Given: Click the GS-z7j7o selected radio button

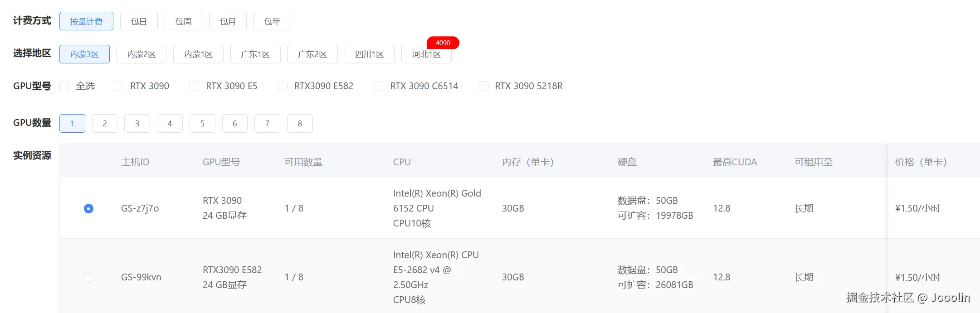Looking at the screenshot, I should tap(89, 208).
